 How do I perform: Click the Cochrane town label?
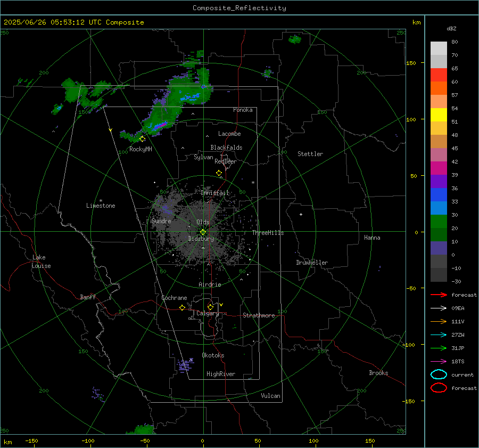pyautogui.click(x=174, y=298)
